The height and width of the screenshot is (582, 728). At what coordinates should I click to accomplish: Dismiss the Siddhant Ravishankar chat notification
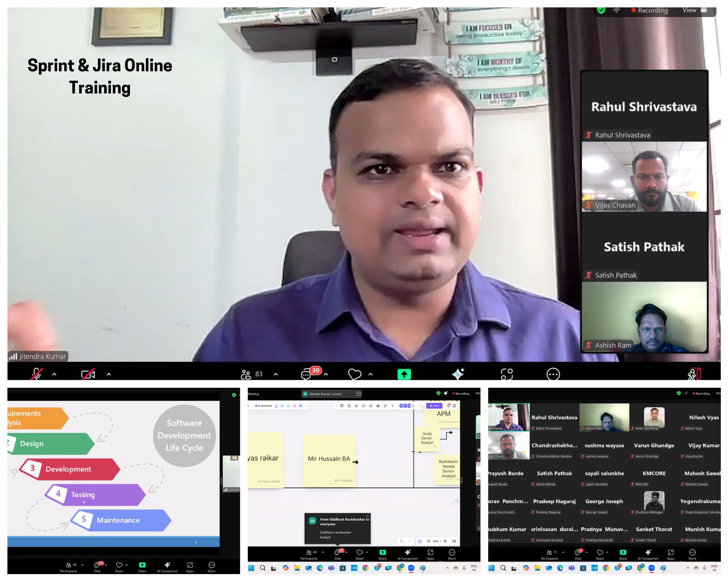coord(368,516)
